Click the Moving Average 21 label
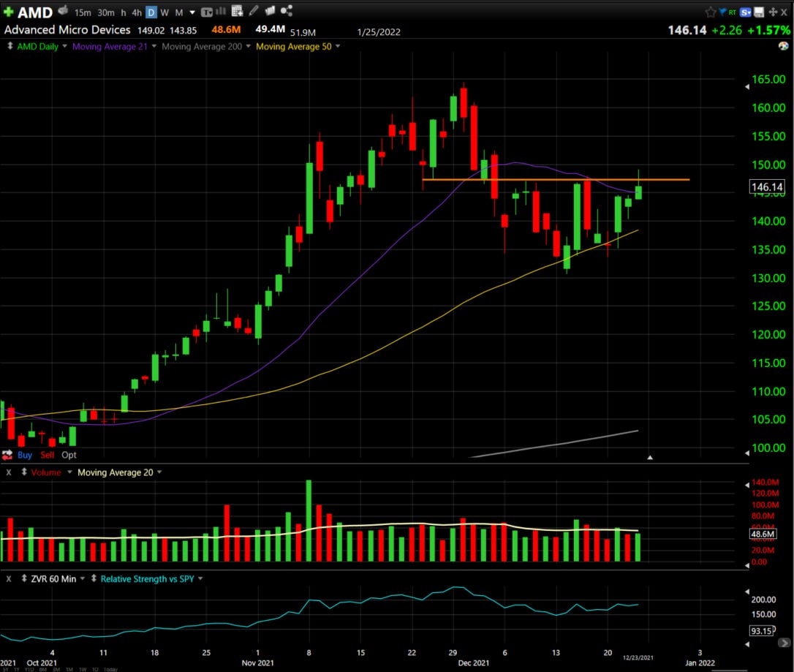794x672 pixels. tap(110, 47)
